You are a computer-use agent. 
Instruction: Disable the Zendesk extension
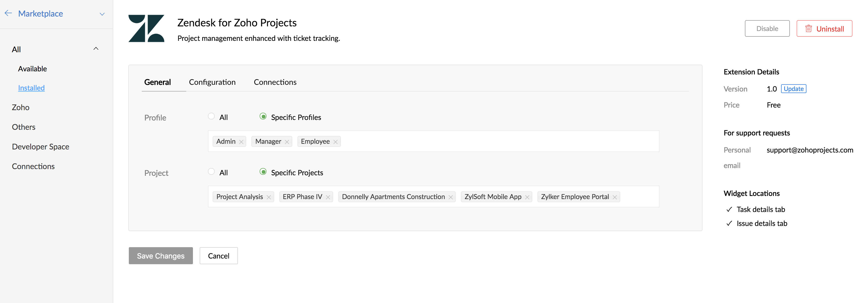(x=767, y=29)
